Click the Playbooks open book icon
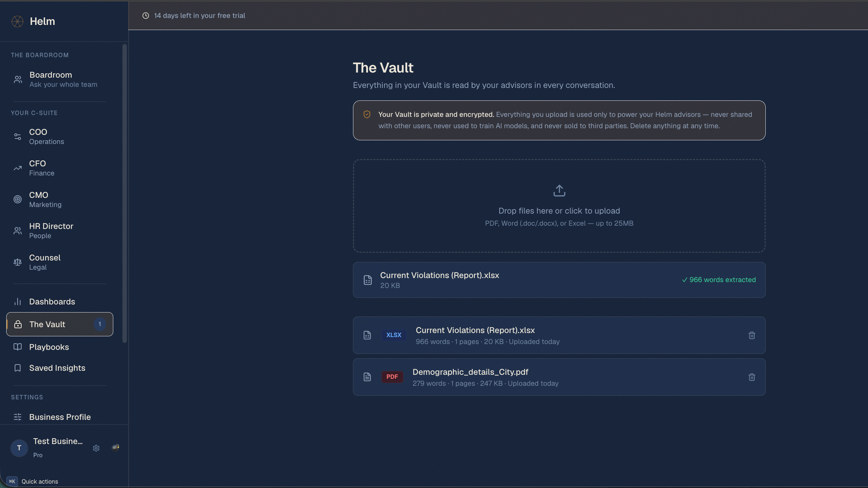 point(18,347)
